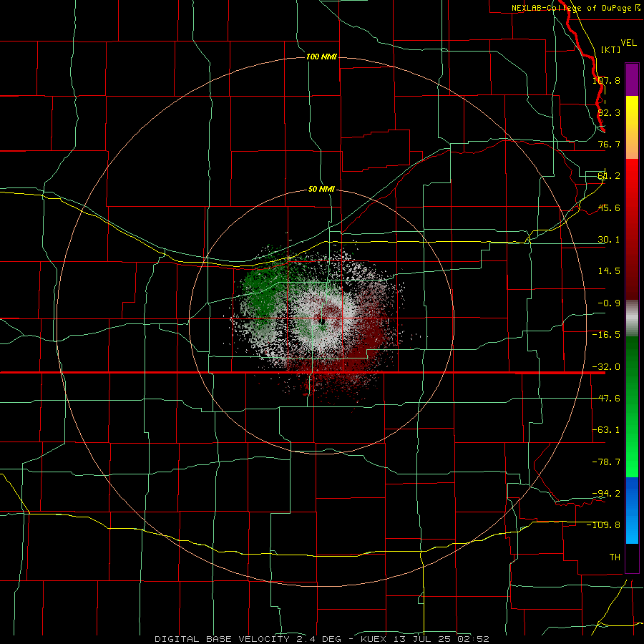Click the 100 NMI range ring label
The image size is (644, 644).
pos(321,57)
